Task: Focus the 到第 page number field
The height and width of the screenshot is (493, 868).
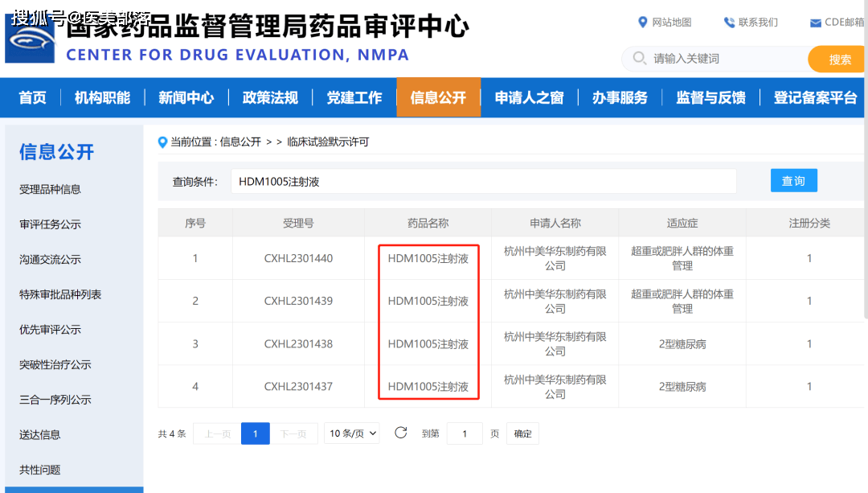Action: (465, 433)
